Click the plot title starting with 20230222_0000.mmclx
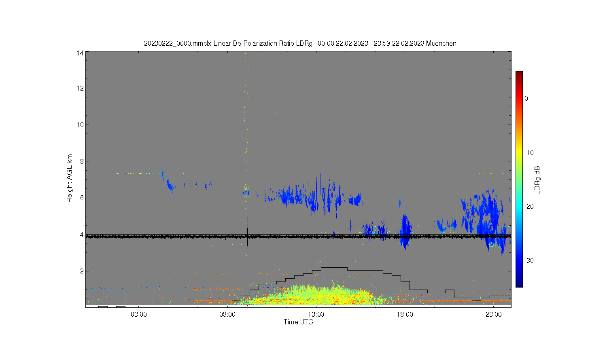This screenshot has height=364, width=607. (x=300, y=43)
